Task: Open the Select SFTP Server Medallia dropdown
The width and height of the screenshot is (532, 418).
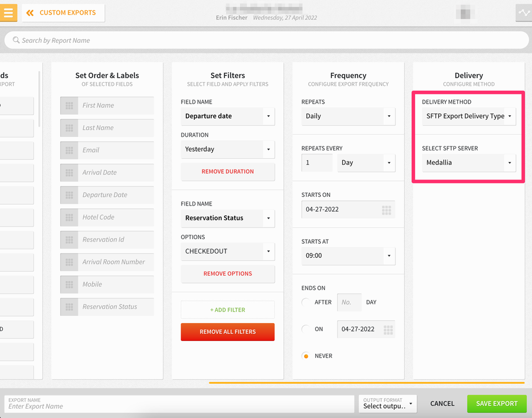Action: (469, 163)
